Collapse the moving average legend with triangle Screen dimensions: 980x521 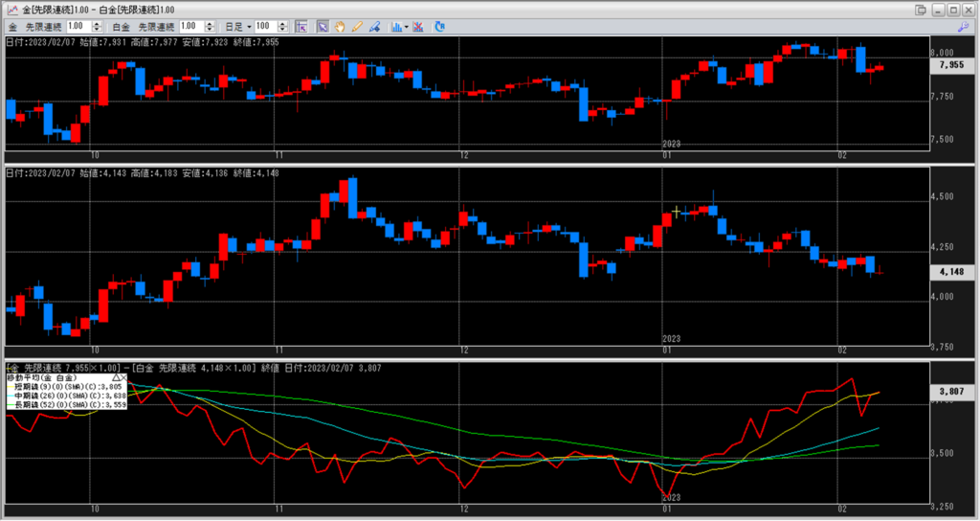point(117,378)
